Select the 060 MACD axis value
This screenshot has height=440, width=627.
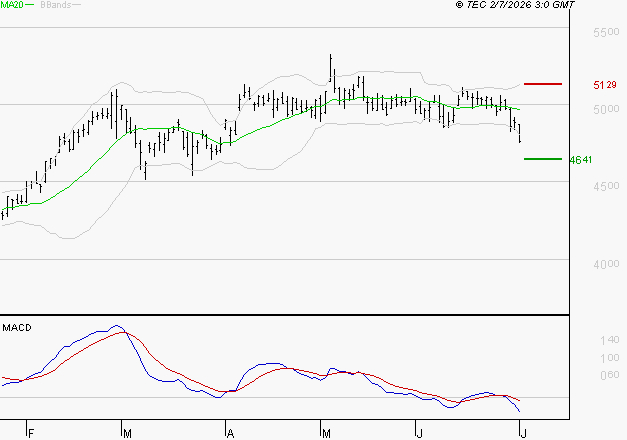pos(610,375)
